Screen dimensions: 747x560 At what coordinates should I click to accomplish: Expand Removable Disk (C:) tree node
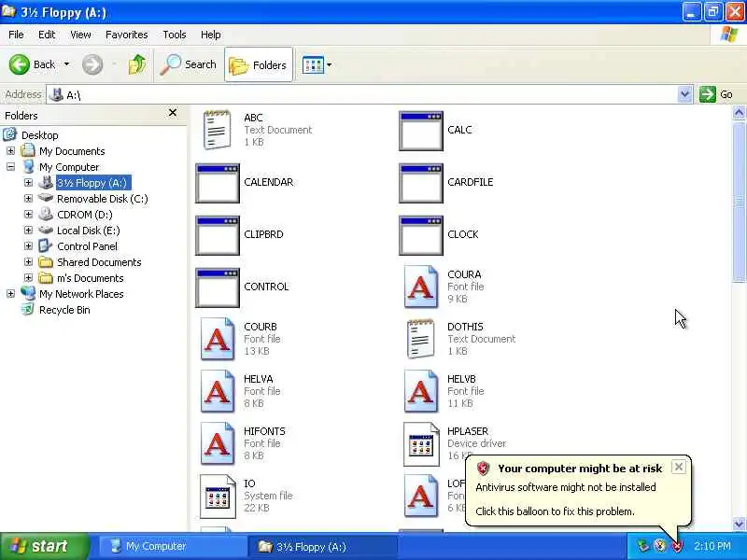[x=28, y=199]
